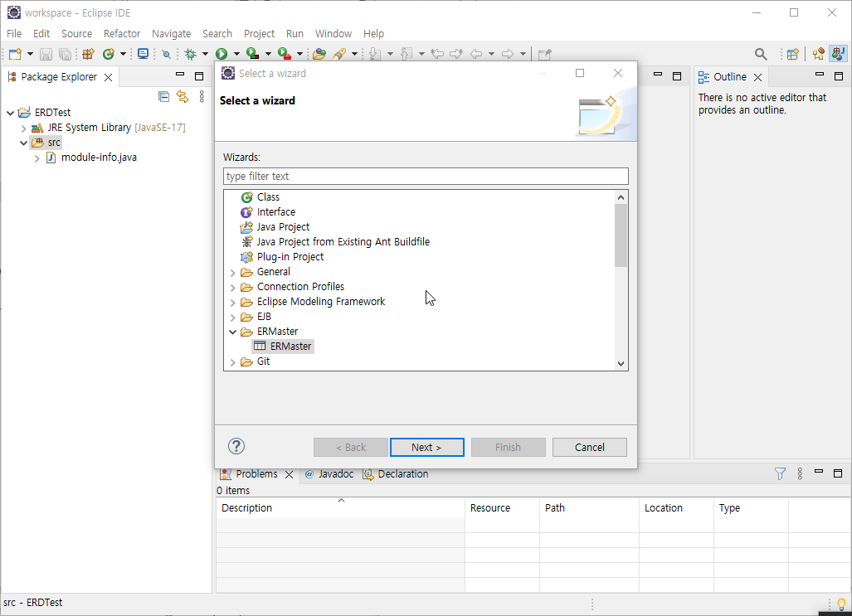Open Package Explorer view menu dots
This screenshot has width=852, height=616.
pos(202,97)
